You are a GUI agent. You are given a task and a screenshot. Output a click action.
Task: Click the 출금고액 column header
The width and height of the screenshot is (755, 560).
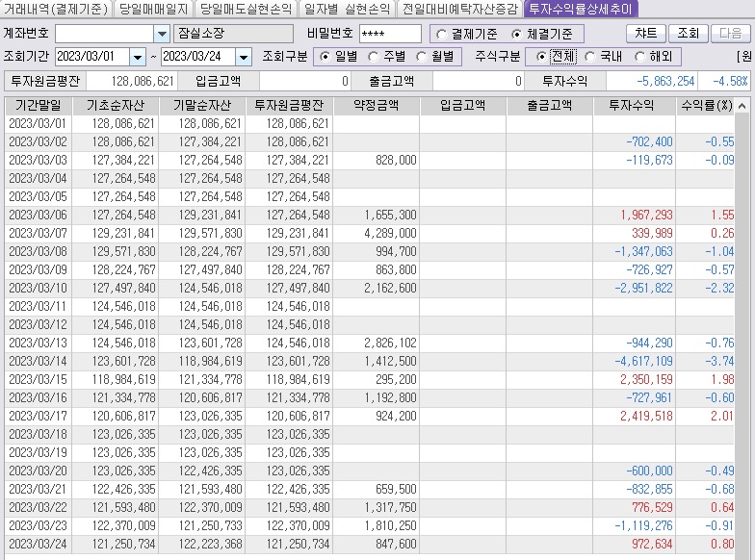(x=549, y=106)
